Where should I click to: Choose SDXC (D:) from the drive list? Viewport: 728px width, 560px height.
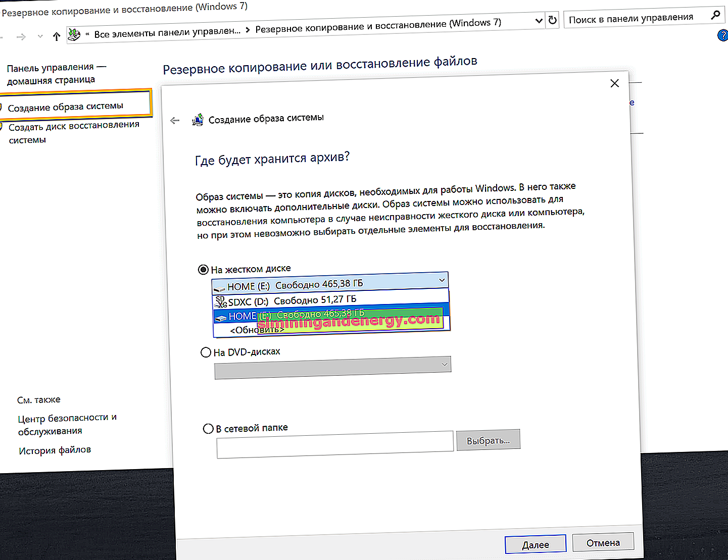pyautogui.click(x=331, y=299)
